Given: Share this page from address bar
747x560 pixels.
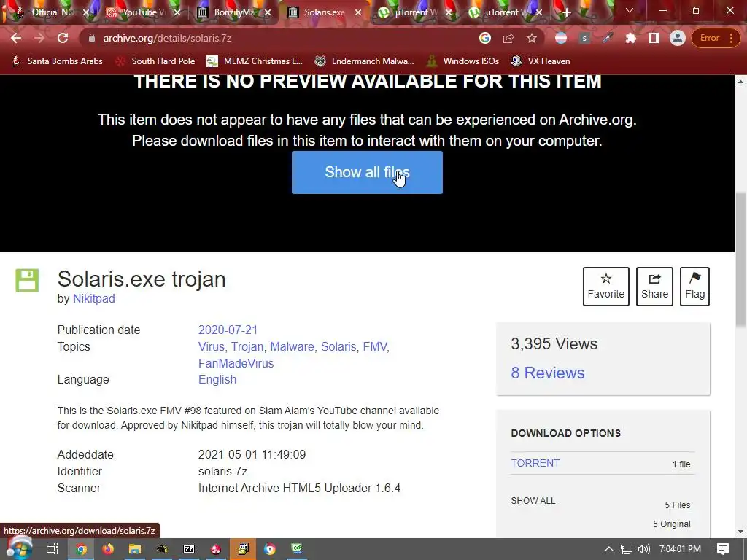Looking at the screenshot, I should click(508, 38).
